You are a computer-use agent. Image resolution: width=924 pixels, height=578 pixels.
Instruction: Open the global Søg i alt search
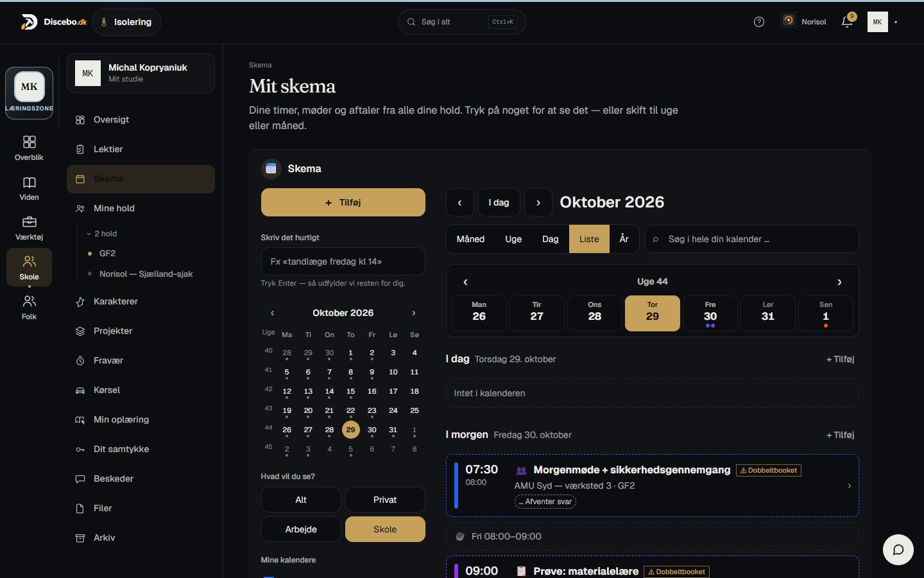pyautogui.click(x=462, y=22)
